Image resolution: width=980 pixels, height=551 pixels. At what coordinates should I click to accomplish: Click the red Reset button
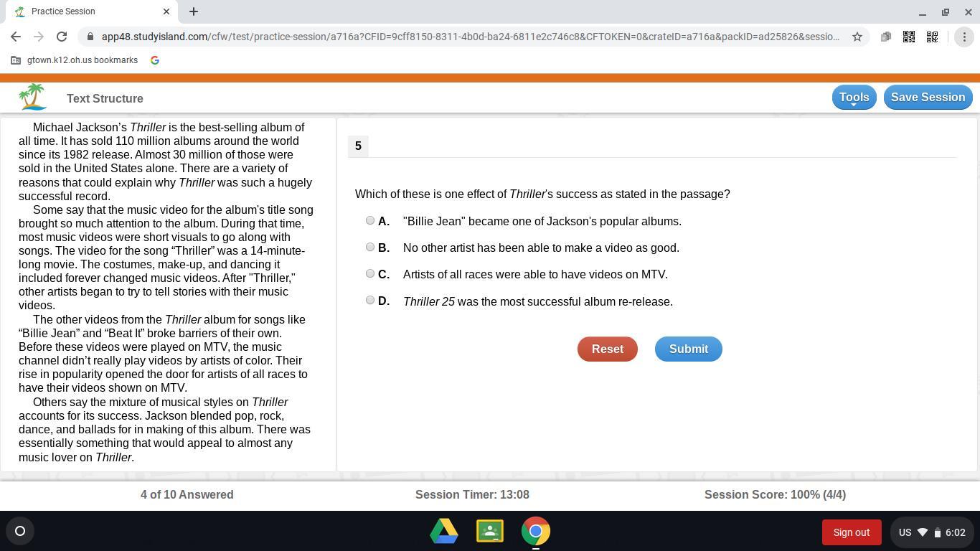coord(607,349)
